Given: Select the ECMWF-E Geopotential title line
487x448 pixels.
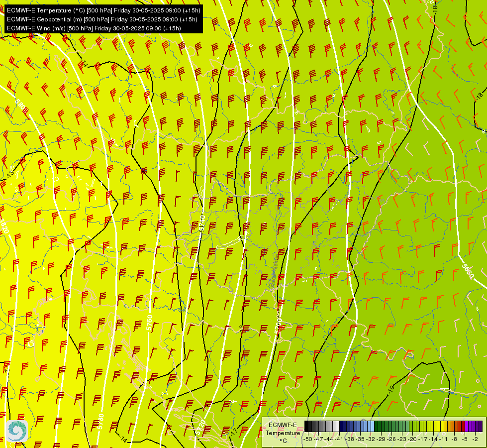Looking at the screenshot, I should [102, 19].
